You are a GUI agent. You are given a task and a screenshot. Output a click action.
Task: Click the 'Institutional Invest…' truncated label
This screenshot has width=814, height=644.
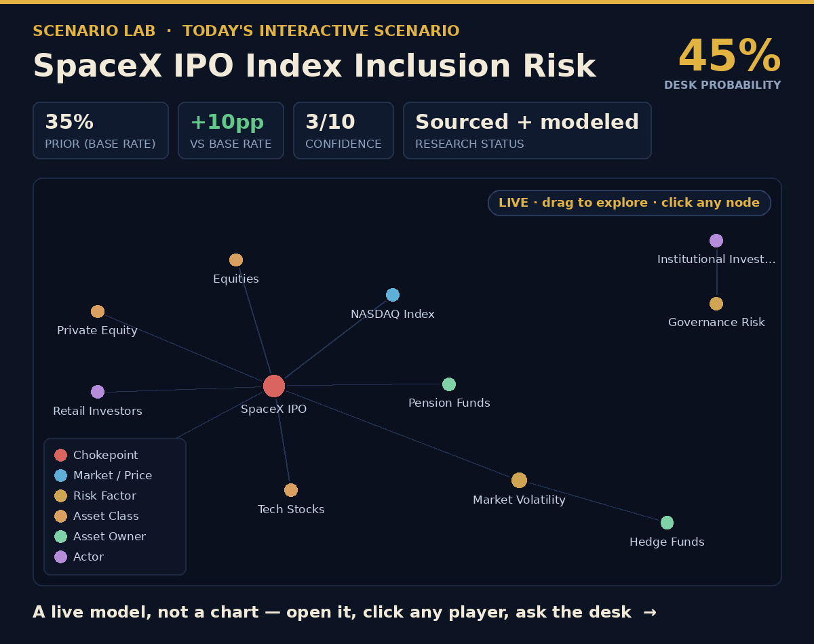(716, 260)
